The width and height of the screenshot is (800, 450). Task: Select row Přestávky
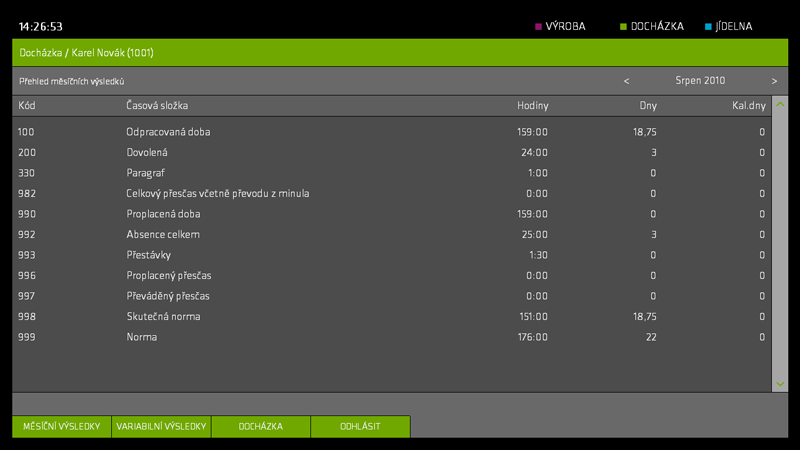391,255
